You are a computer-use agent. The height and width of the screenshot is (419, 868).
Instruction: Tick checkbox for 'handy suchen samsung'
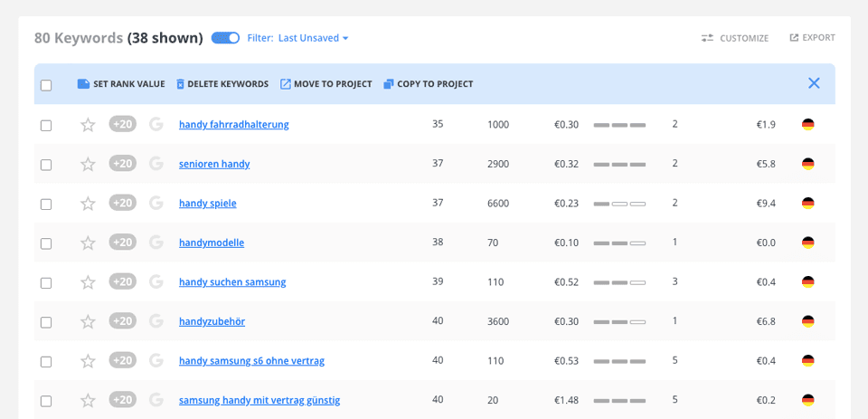(x=46, y=283)
